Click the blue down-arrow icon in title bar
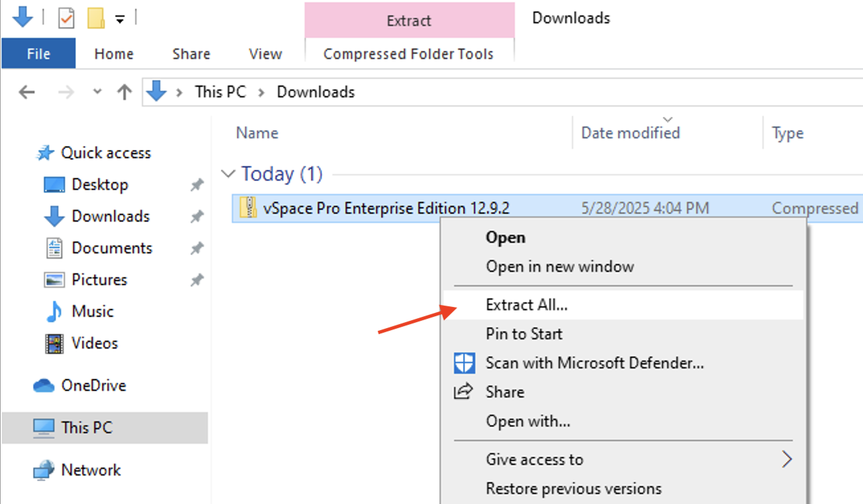Screen dimensions: 863x504 23,18
